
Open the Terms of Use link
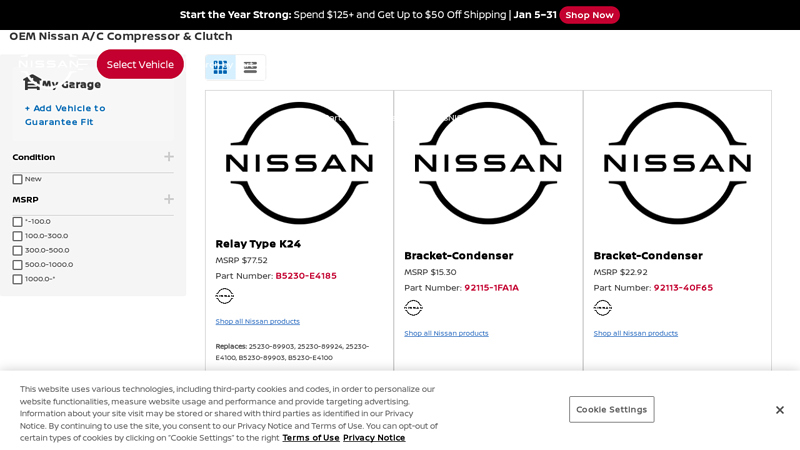coord(311,438)
